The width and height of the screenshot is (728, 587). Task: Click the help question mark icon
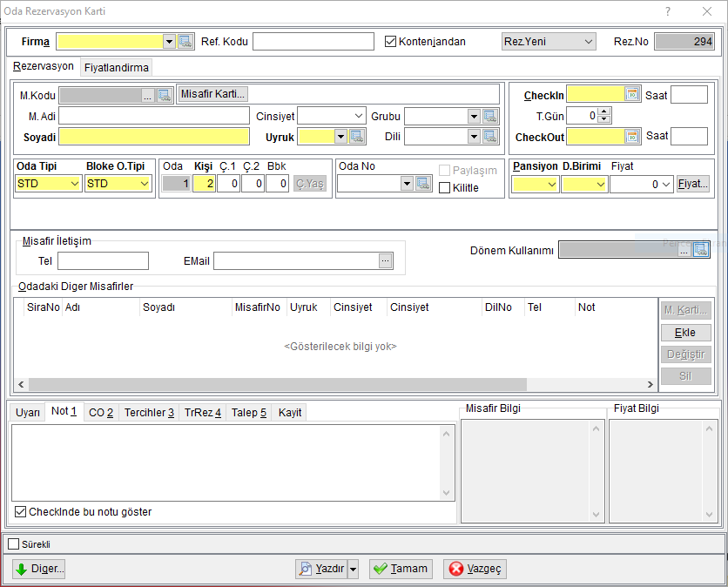[x=668, y=11]
